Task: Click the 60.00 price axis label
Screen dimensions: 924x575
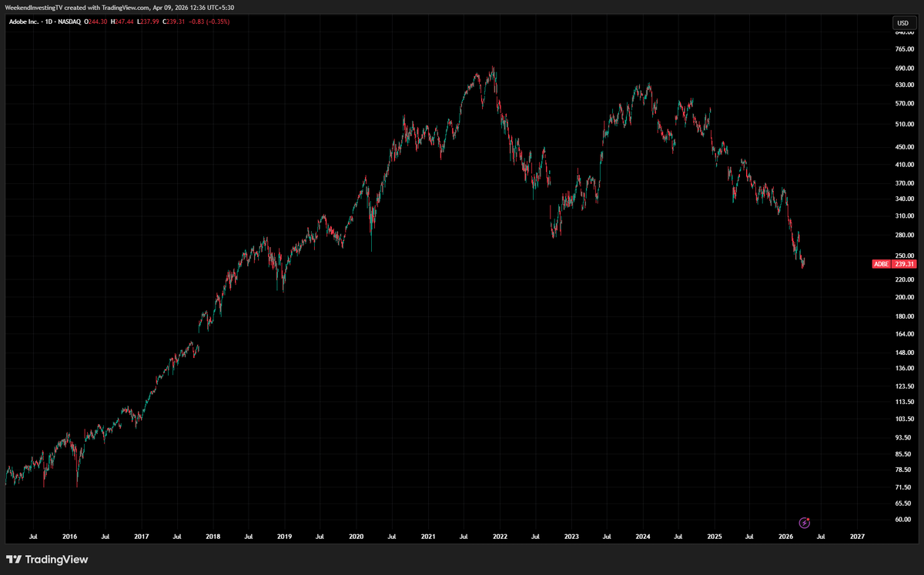Action: click(x=903, y=520)
